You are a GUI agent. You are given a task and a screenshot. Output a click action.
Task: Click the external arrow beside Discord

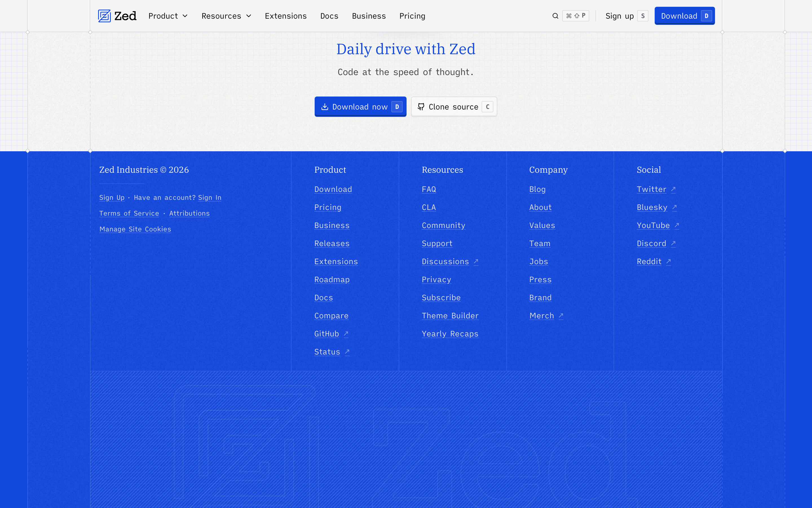pos(673,244)
